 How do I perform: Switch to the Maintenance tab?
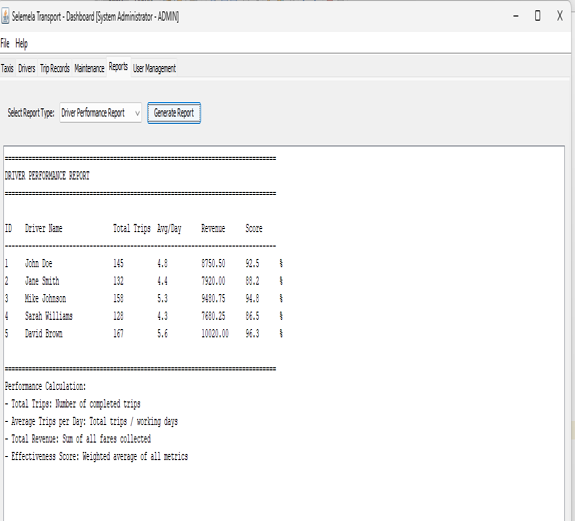click(x=89, y=68)
